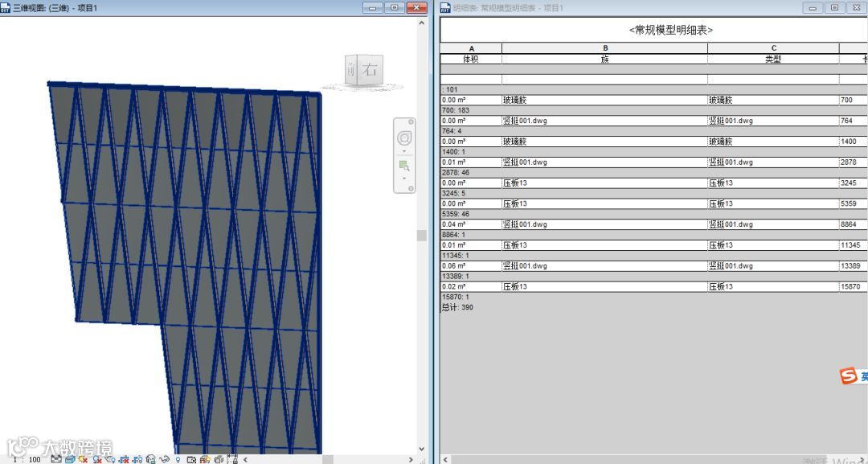Select column letter B header
This screenshot has height=464, width=868.
coord(605,48)
